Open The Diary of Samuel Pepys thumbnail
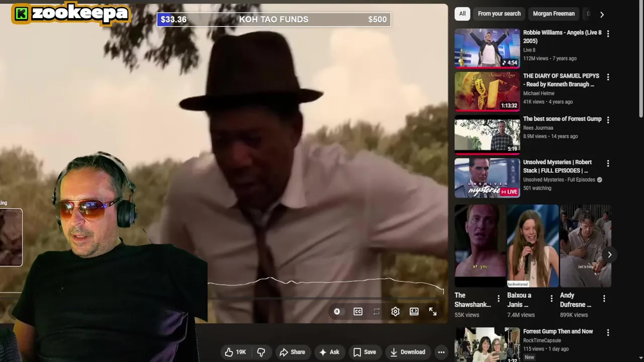This screenshot has width=644, height=362. [487, 92]
